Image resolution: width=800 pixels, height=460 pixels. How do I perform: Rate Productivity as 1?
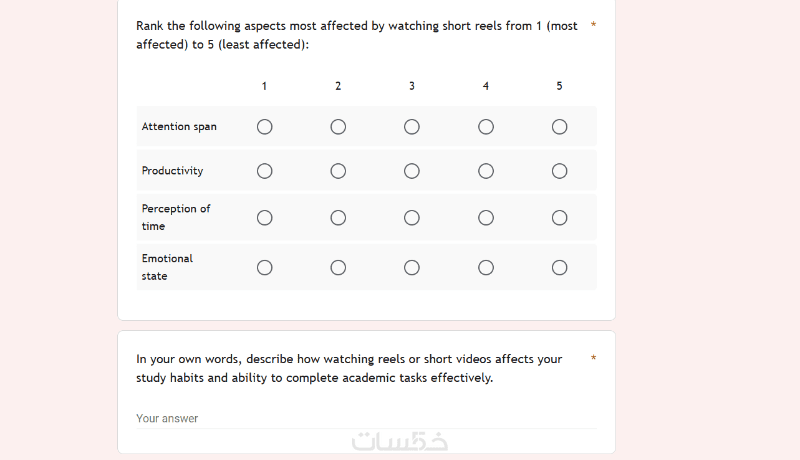[x=264, y=171]
